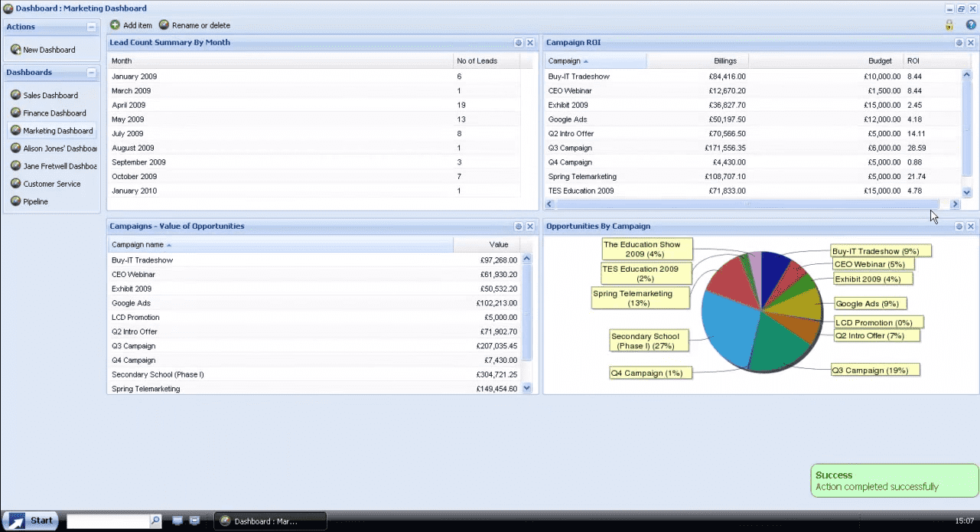Select Finance Dashboard in sidebar
The height and width of the screenshot is (532, 980).
coord(54,113)
